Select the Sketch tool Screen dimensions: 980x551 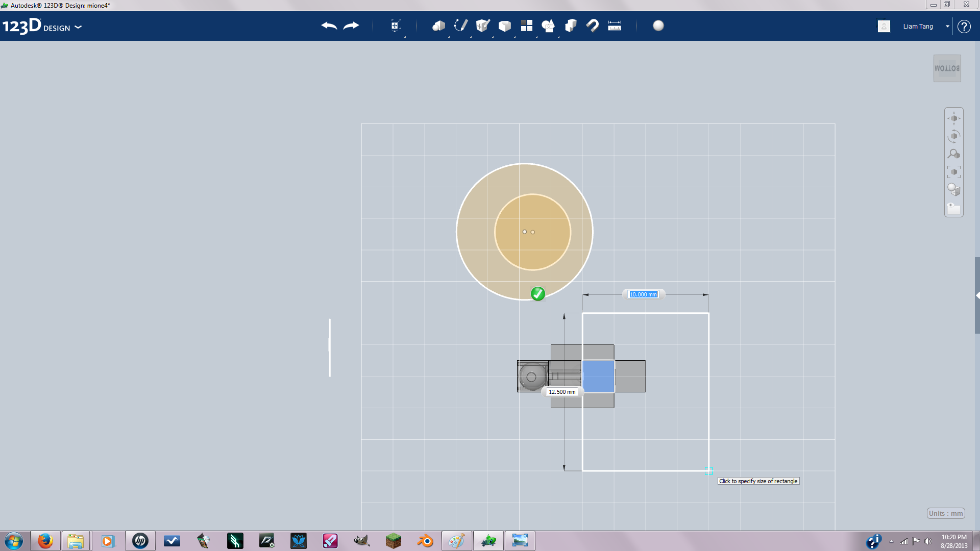coord(460,26)
